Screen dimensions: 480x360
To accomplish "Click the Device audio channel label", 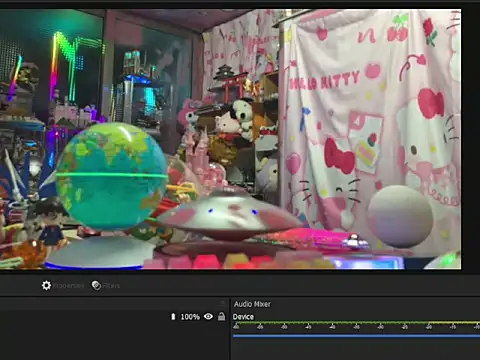I will tap(243, 317).
